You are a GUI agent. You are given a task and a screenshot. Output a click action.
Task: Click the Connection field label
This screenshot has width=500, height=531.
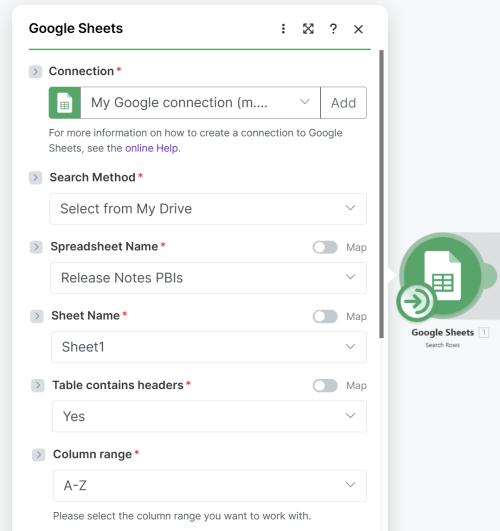coord(81,71)
